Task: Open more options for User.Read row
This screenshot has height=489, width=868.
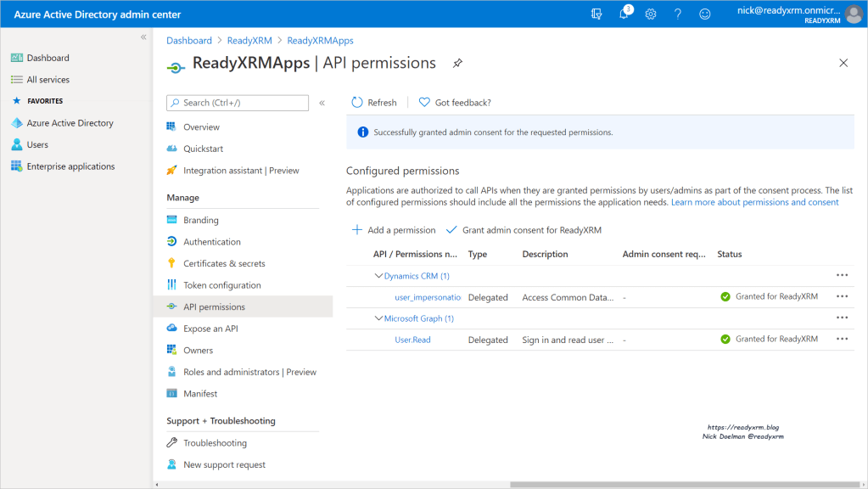Action: pos(842,339)
